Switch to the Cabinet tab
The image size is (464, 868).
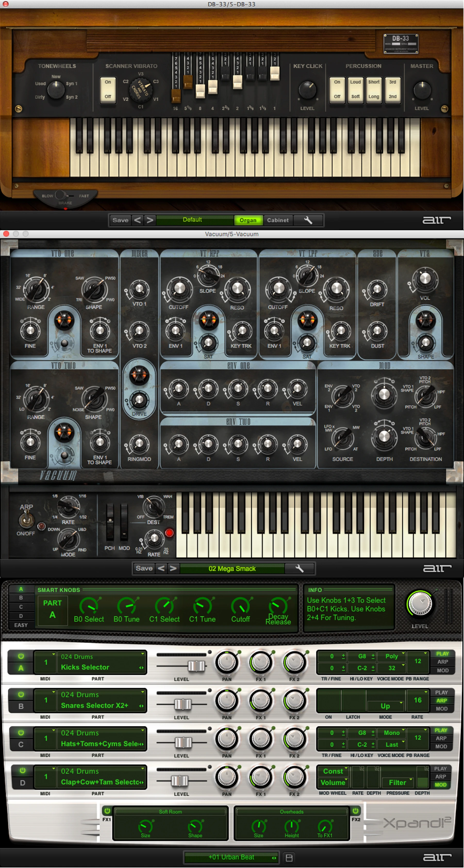coord(278,220)
